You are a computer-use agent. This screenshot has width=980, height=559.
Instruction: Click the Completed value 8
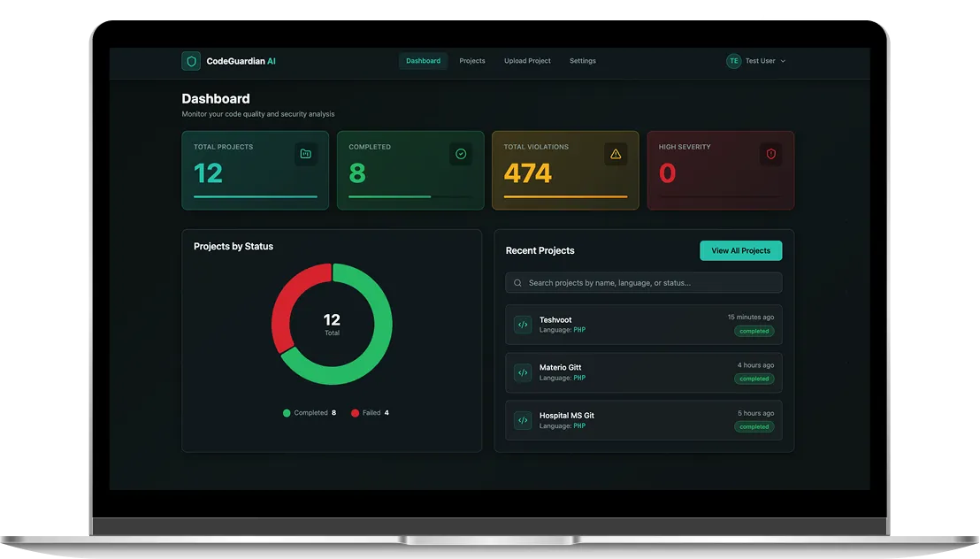[356, 173]
